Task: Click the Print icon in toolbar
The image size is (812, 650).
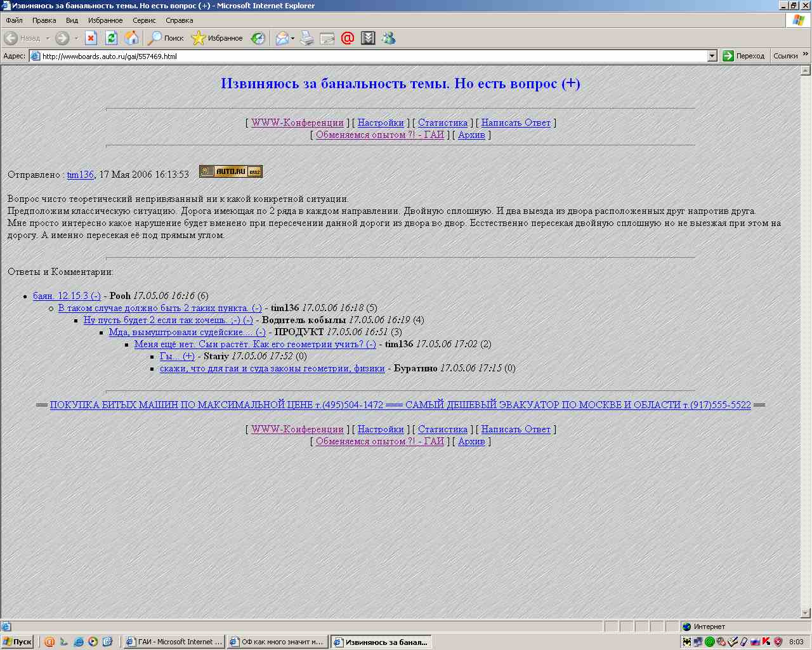Action: [x=307, y=38]
